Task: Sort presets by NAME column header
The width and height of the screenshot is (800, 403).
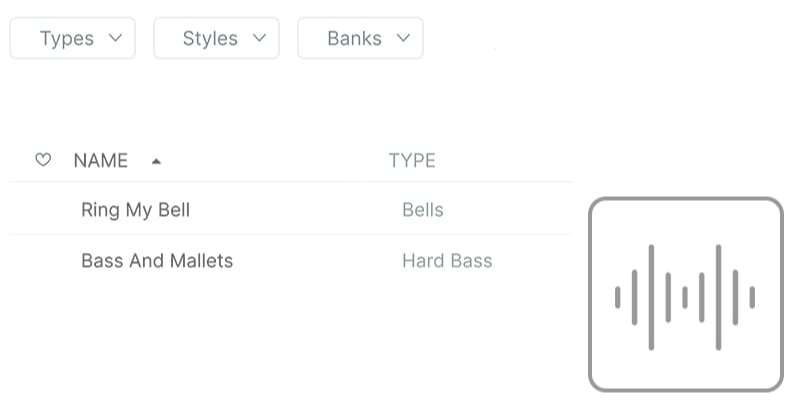Action: pos(101,161)
